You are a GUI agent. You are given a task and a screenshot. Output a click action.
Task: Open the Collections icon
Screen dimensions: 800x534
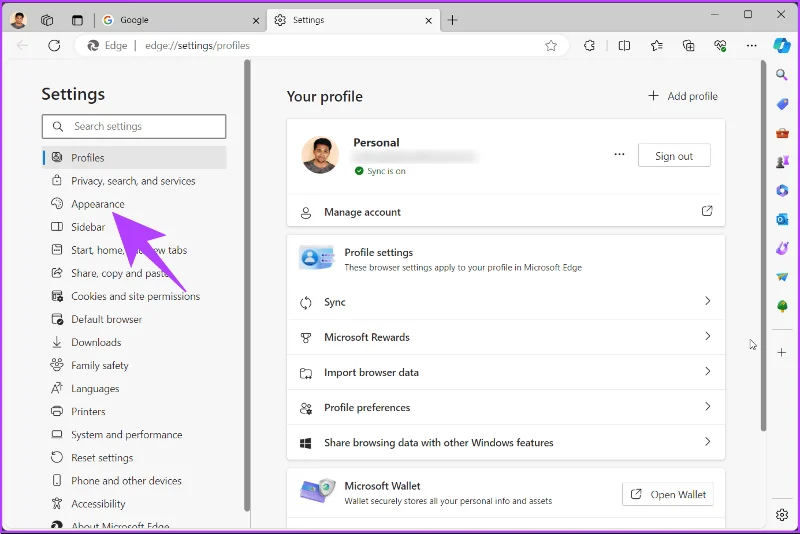688,46
